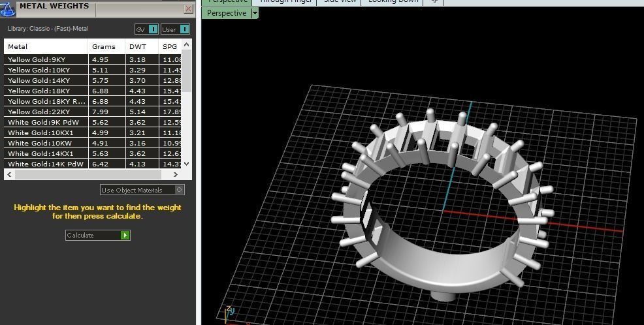This screenshot has height=325, width=644.
Task: Click the Metal column header
Action: (46, 47)
